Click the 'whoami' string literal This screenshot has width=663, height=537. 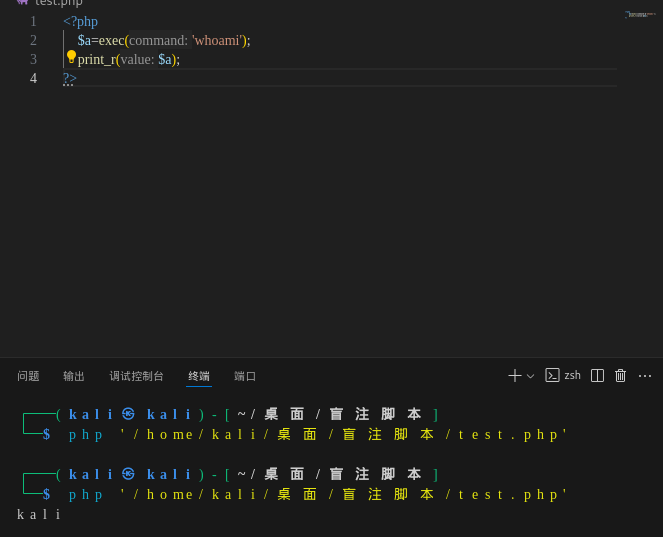click(219, 40)
